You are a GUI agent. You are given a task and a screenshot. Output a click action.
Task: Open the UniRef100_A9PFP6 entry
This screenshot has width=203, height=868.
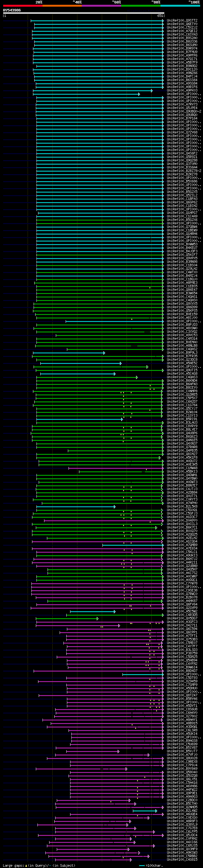(182, 56)
